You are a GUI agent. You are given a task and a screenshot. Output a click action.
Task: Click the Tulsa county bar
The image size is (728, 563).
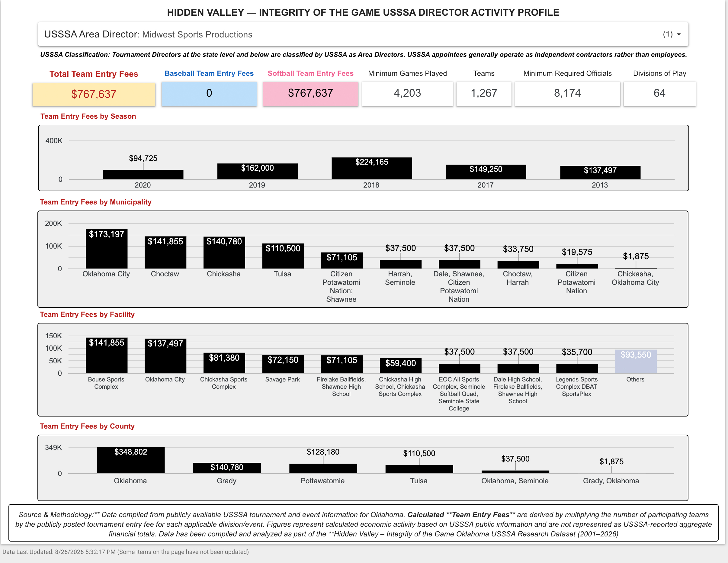pyautogui.click(x=419, y=469)
